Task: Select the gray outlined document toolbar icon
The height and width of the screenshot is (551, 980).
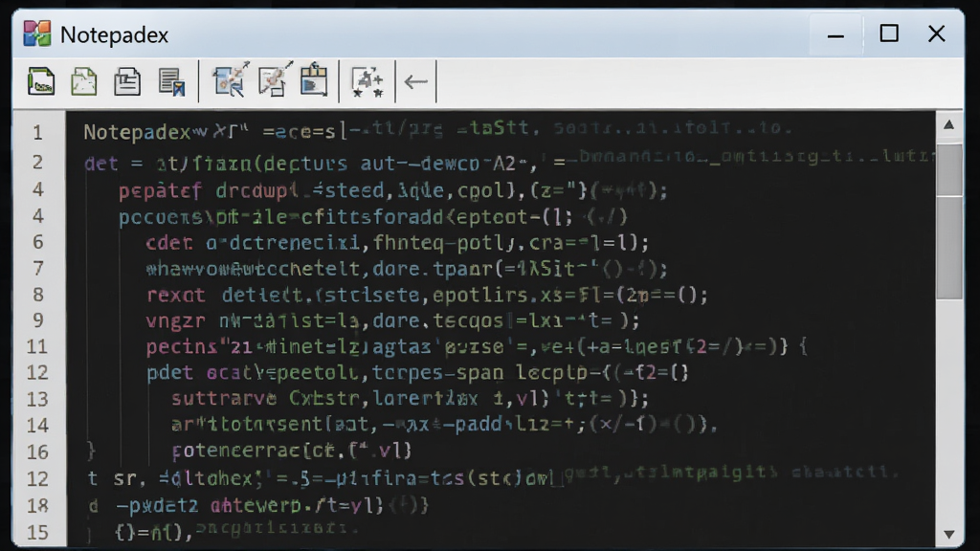Action: [x=127, y=82]
